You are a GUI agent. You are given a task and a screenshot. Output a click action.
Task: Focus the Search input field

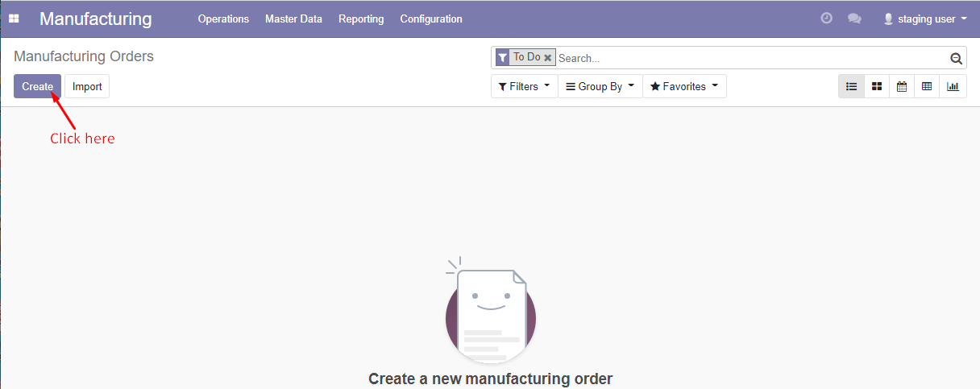pos(751,58)
